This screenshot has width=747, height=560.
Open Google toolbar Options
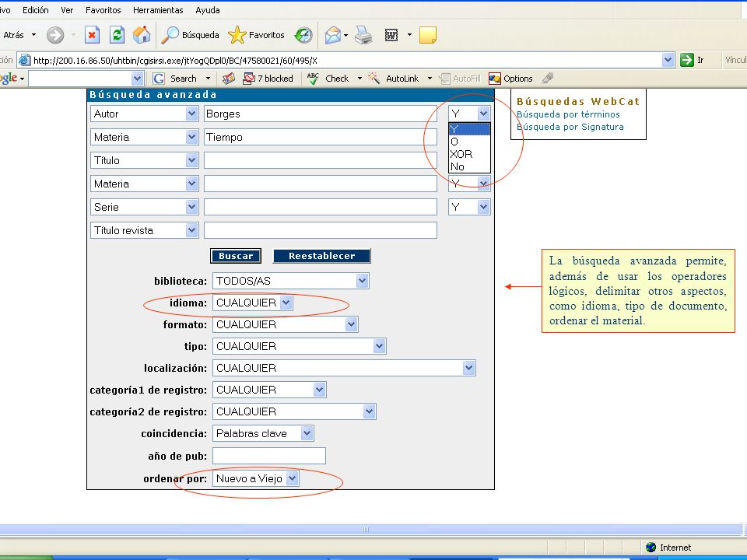pos(510,79)
